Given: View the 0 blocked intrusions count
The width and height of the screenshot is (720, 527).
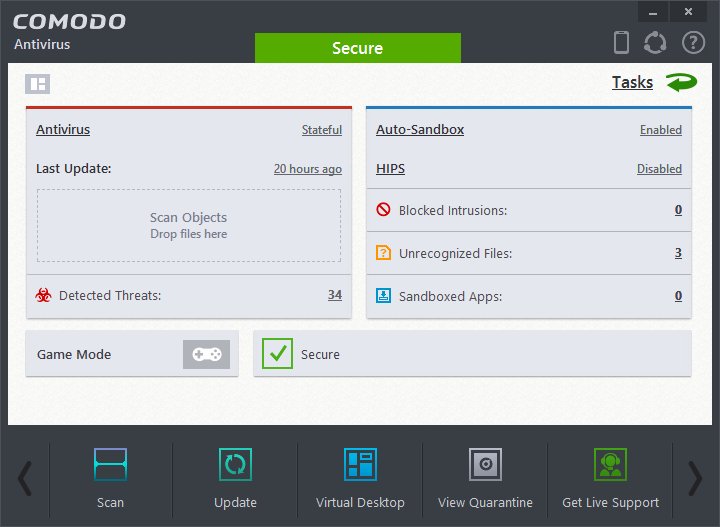Looking at the screenshot, I should [x=678, y=210].
